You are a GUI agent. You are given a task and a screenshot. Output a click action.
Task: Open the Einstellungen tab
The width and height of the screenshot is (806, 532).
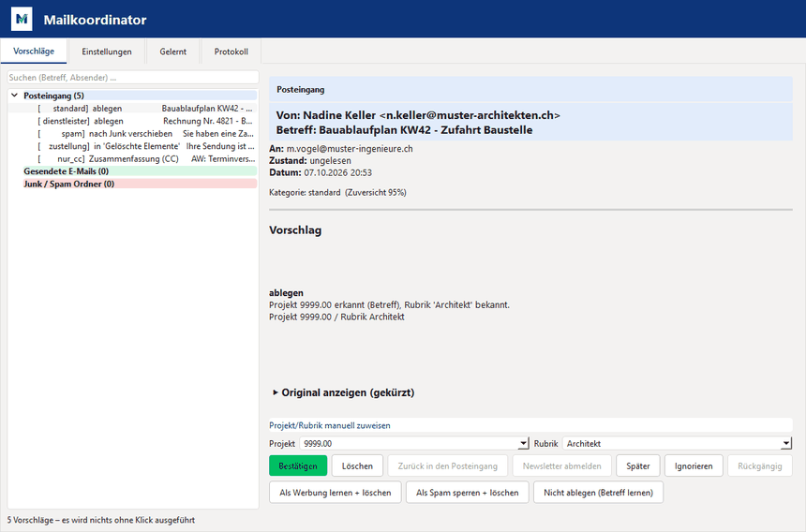(107, 52)
